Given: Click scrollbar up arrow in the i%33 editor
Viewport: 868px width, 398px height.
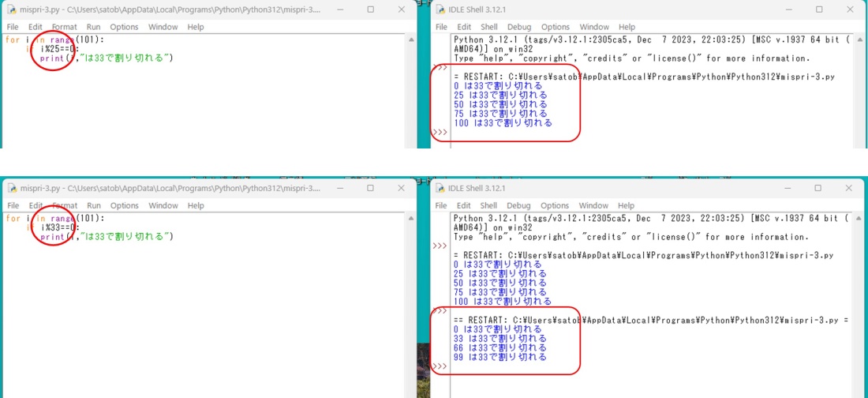Looking at the screenshot, I should click(411, 218).
